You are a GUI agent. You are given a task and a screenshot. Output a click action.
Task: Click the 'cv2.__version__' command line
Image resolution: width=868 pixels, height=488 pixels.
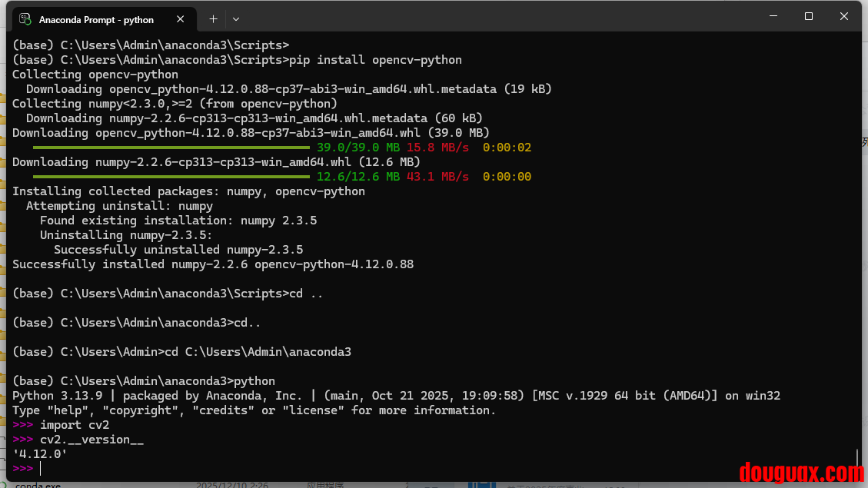[x=91, y=440]
